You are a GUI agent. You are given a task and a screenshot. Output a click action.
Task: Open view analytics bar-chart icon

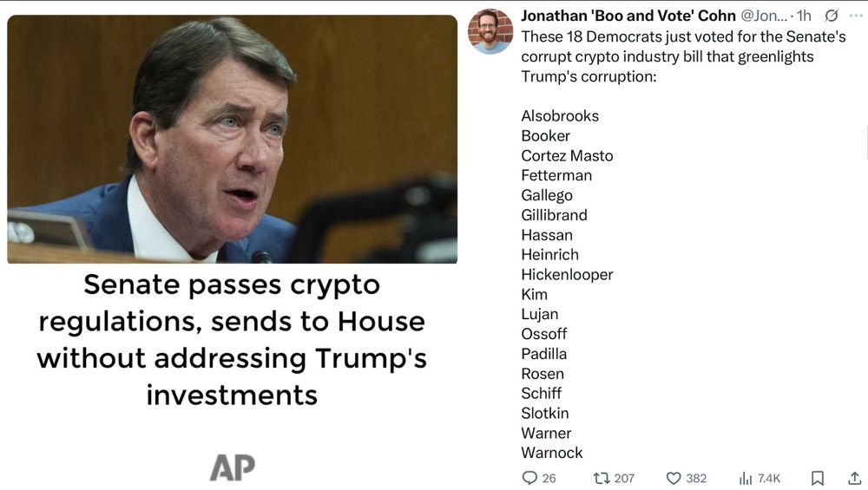click(x=746, y=478)
